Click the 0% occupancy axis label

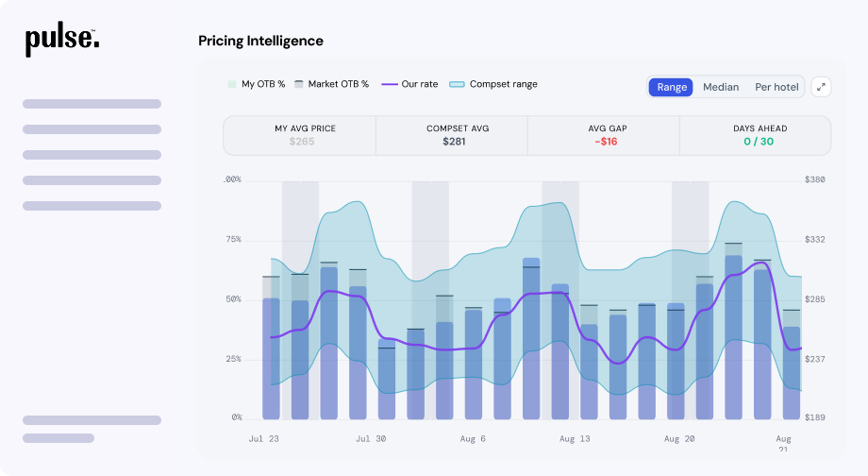(x=237, y=417)
